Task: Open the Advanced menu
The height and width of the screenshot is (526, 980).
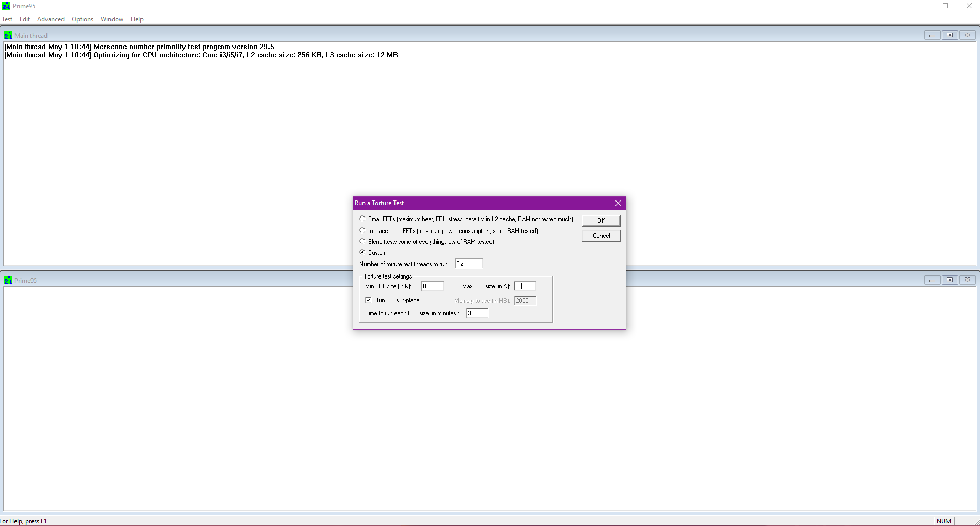Action: 51,19
